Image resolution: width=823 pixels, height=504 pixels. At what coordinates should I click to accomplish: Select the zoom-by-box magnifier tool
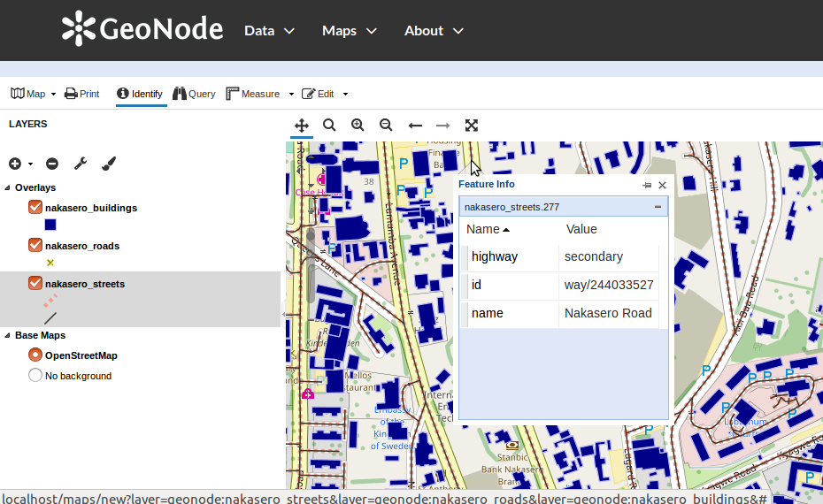coord(329,126)
